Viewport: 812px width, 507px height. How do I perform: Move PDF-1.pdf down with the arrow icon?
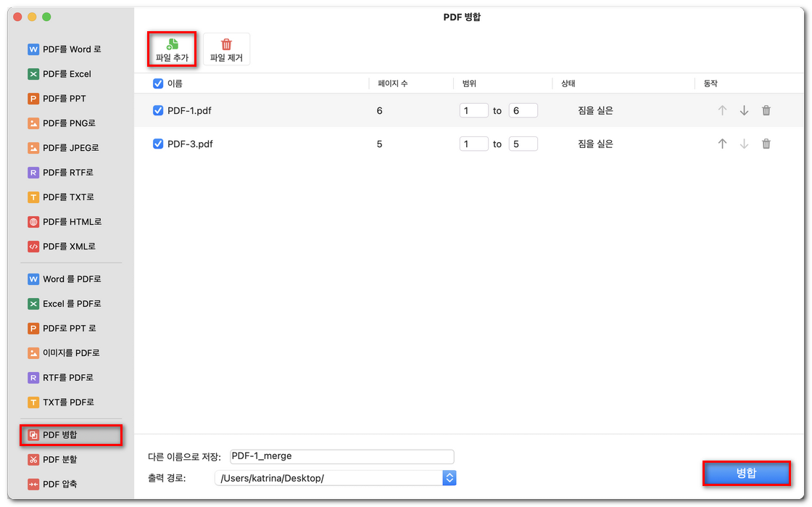click(744, 110)
